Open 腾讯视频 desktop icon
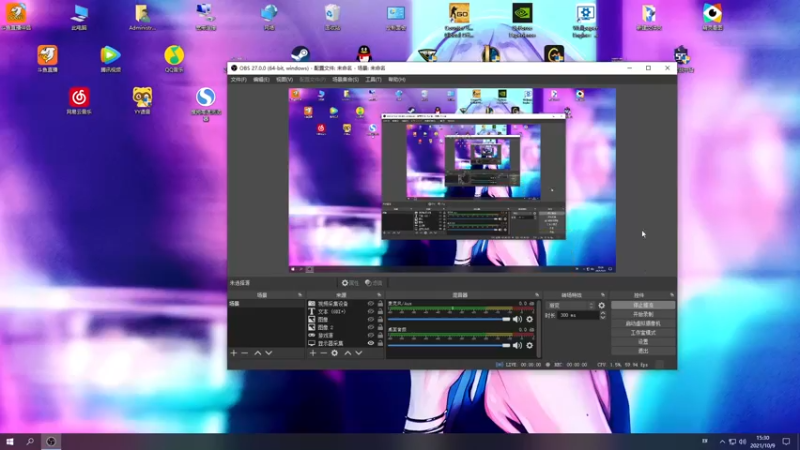The width and height of the screenshot is (800, 450). [111, 59]
